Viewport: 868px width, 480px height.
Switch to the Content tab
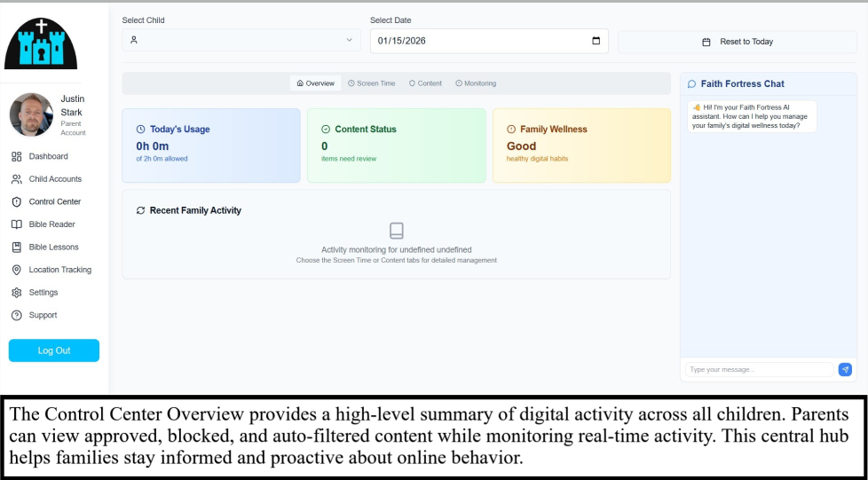tap(425, 83)
